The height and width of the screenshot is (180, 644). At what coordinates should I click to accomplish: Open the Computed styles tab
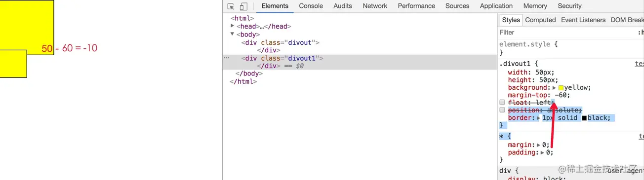(540, 20)
